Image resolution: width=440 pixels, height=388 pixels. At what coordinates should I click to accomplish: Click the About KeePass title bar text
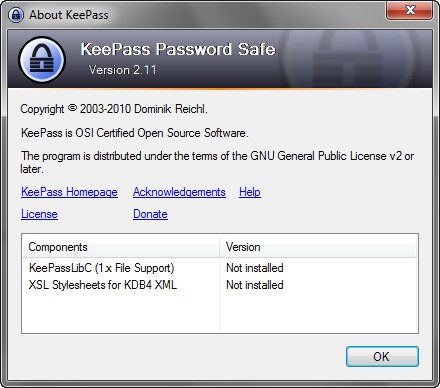[x=69, y=15]
